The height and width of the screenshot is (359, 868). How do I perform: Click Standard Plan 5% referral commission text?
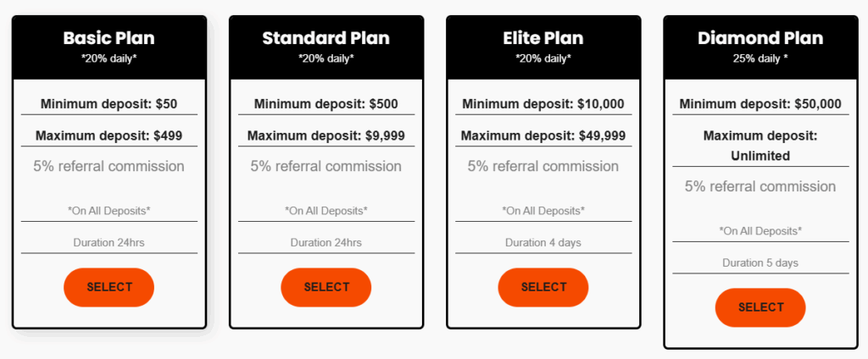point(326,167)
